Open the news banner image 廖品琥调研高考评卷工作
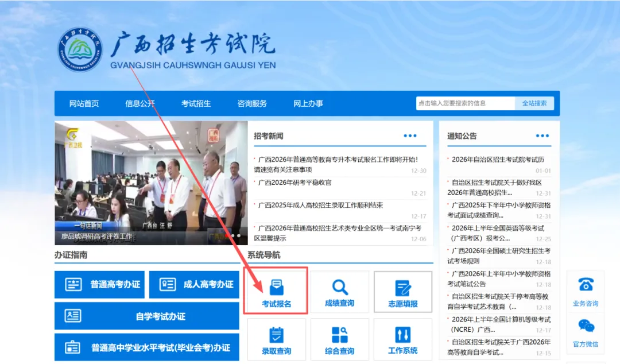 click(151, 183)
